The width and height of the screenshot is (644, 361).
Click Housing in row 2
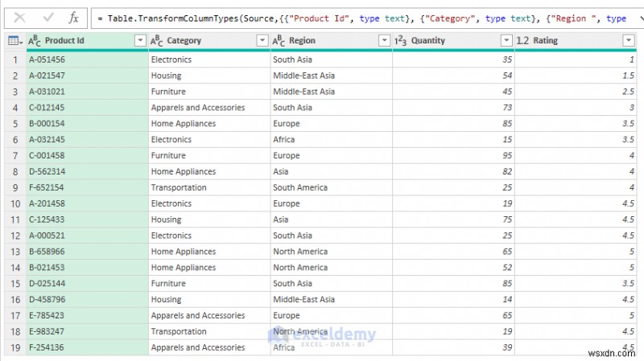pos(166,76)
